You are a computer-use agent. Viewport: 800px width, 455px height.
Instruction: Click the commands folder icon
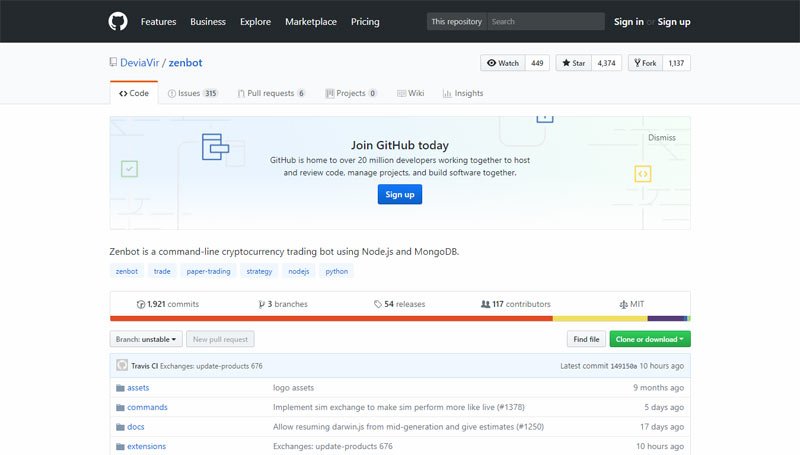coord(120,408)
